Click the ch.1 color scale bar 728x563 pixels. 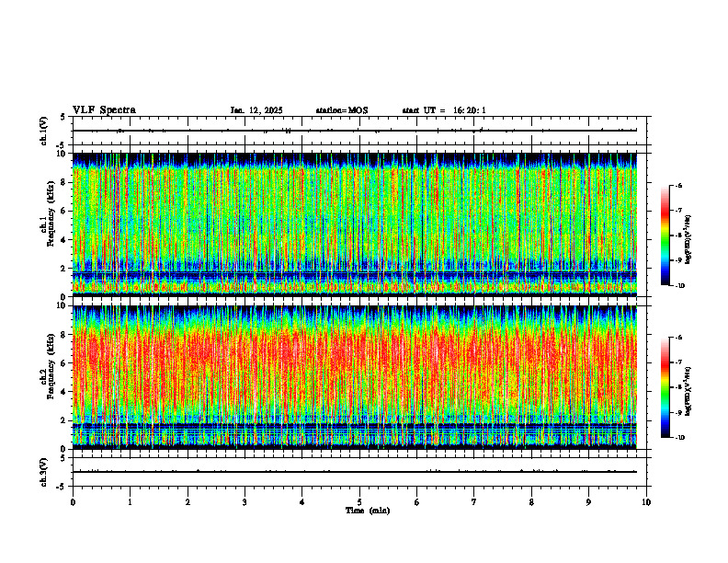pyautogui.click(x=665, y=236)
